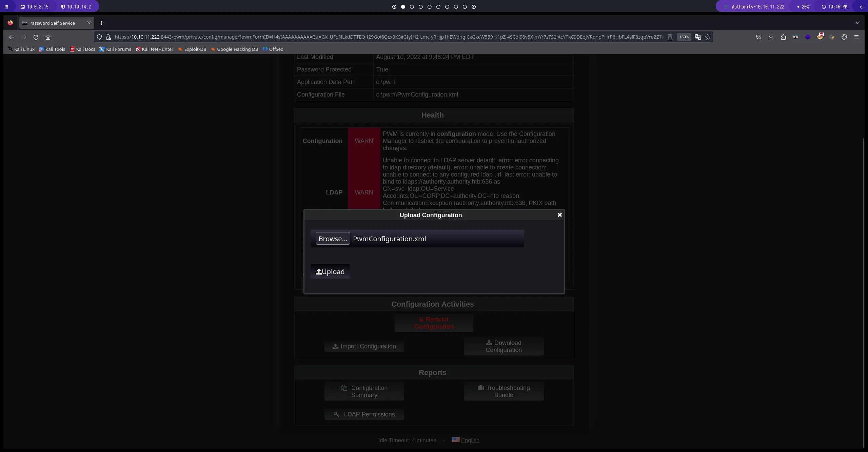Screen dimensions: 868x452
Task: Open the downloads panel
Action: tap(771, 37)
